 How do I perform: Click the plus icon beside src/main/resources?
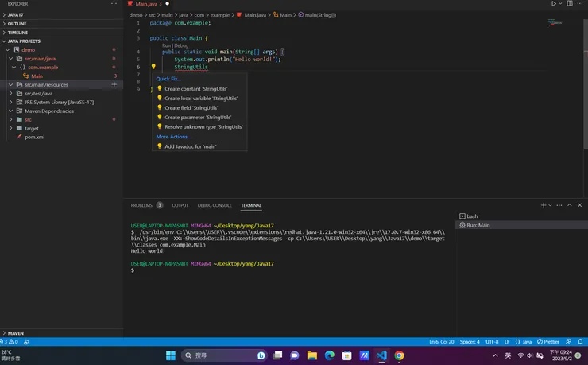click(x=114, y=84)
